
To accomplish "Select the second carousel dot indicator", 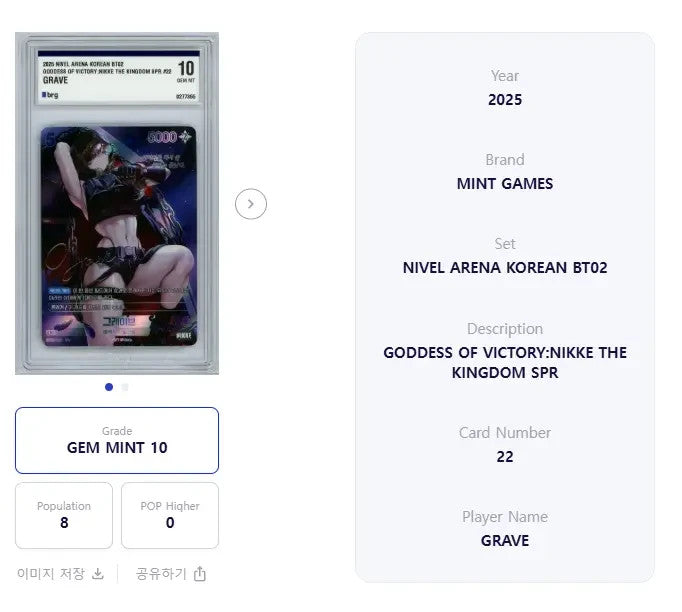I will (125, 387).
